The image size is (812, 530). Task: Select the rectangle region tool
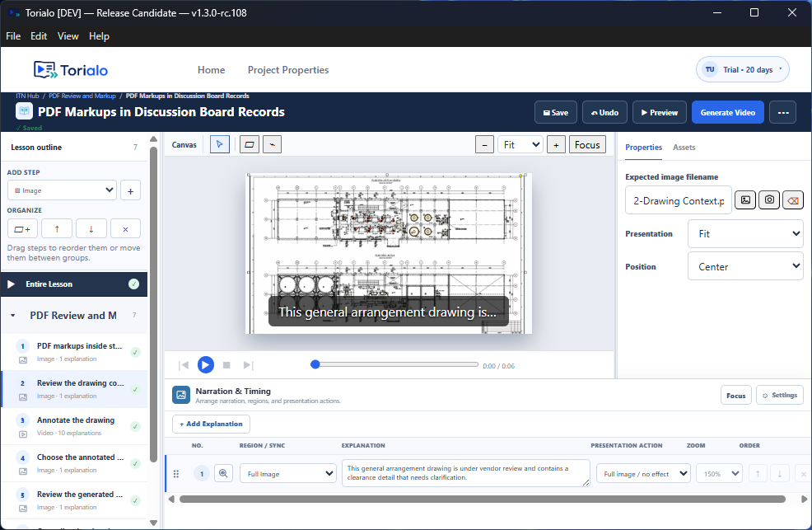(249, 144)
